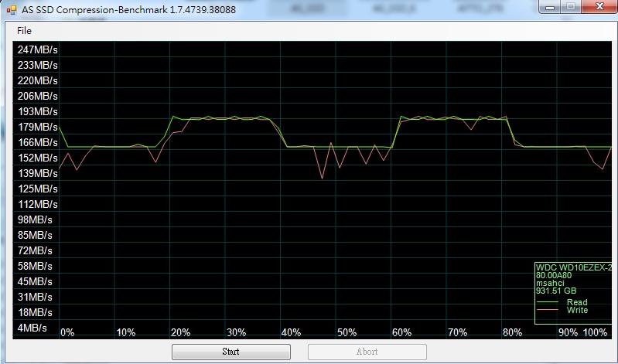Viewport: 618px width, 364px height.
Task: Click the 85MB/s axis label
Action: (35, 235)
